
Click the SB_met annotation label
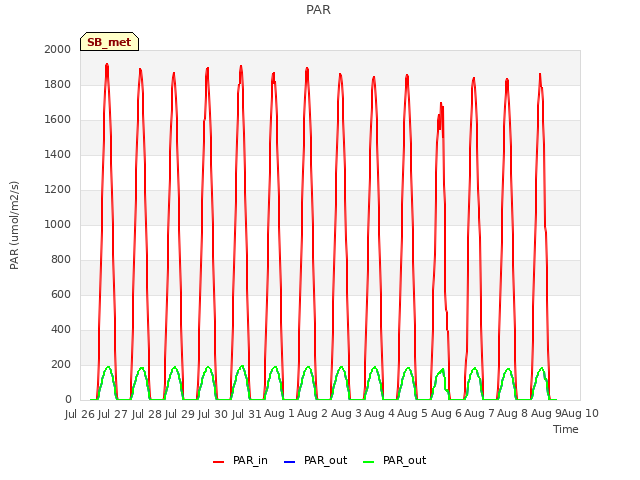coord(109,42)
